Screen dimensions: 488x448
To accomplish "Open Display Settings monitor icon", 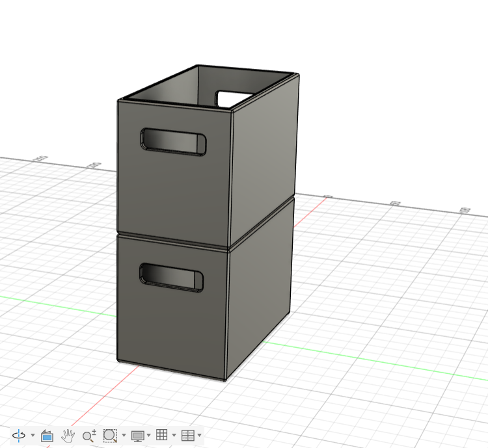I will (138, 436).
